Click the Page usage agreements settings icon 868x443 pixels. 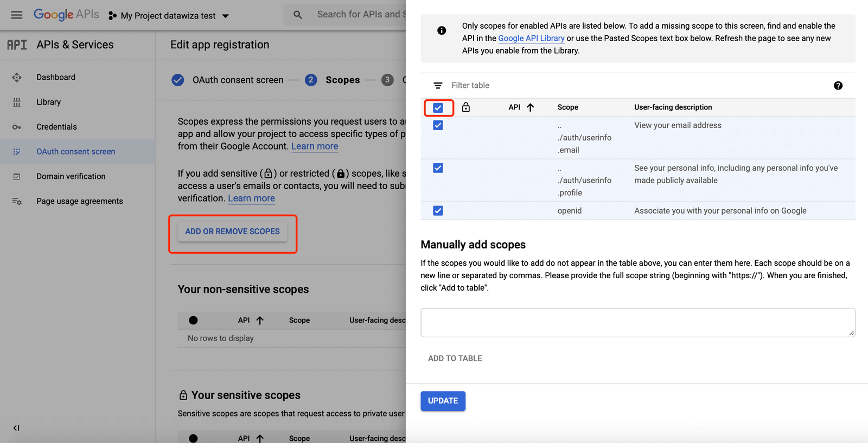pos(17,201)
